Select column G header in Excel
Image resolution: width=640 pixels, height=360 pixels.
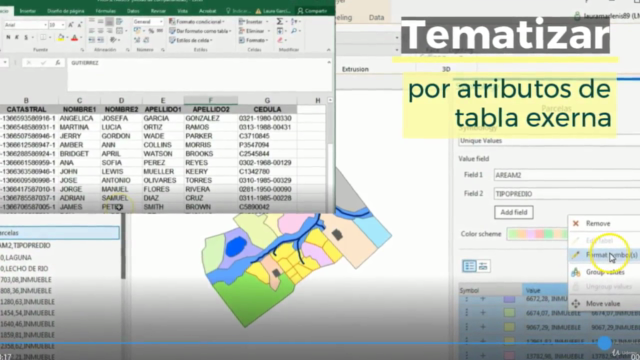[x=267, y=100]
